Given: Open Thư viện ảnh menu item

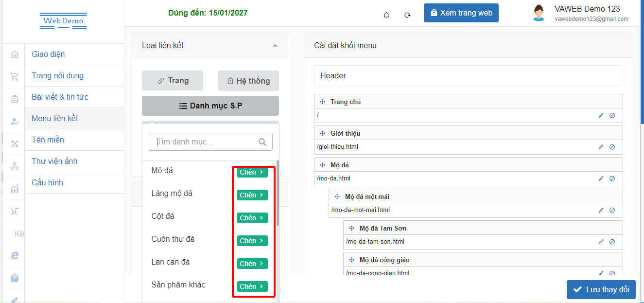Looking at the screenshot, I should click(54, 161).
